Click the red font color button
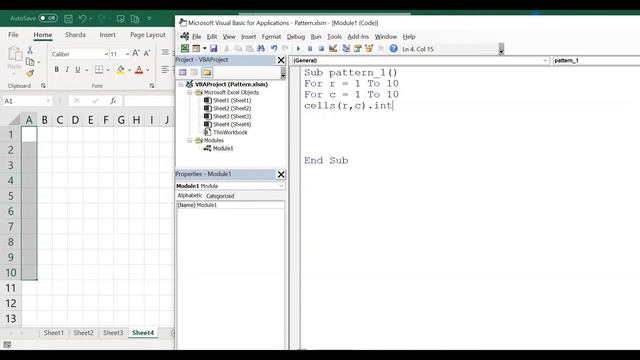Image resolution: width=640 pixels, height=360 pixels. pyautogui.click(x=139, y=70)
